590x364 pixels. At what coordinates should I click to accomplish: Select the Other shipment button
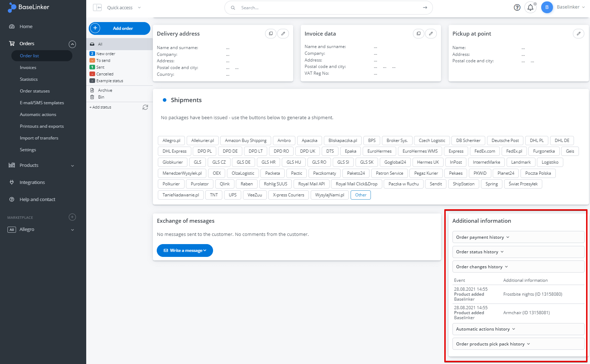click(x=361, y=195)
